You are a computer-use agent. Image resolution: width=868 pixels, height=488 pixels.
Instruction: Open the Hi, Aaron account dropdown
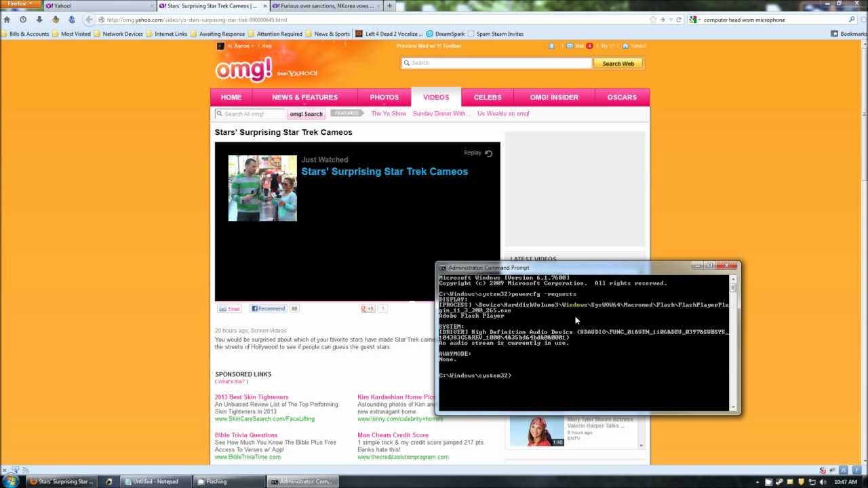[x=241, y=46]
